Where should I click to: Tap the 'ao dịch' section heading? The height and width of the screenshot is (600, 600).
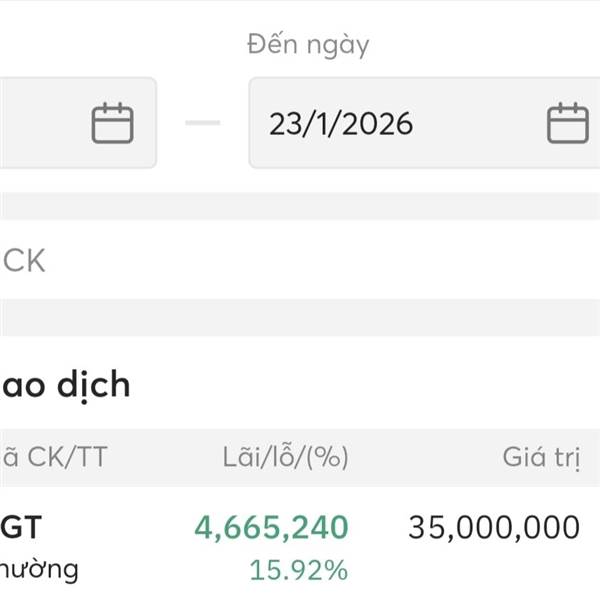(66, 384)
